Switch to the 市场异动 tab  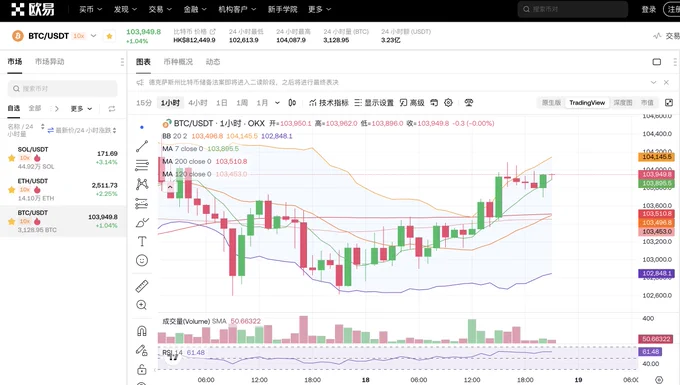[49, 62]
